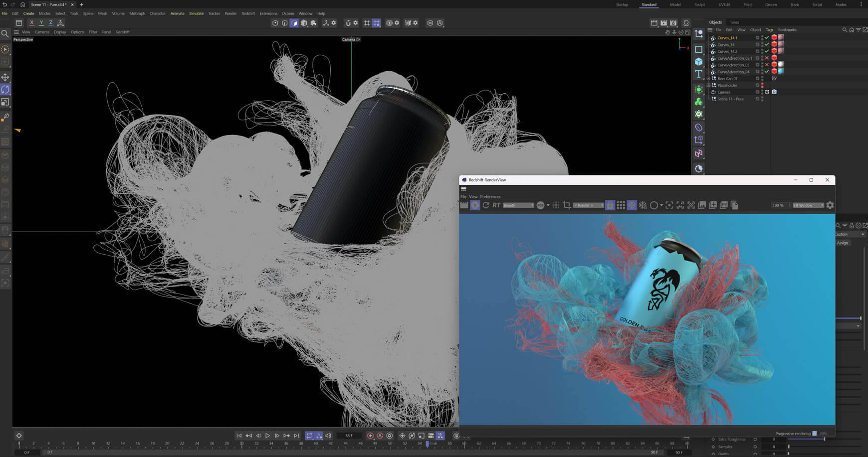Open RGB channel dropdown arrow in RenderView
Image resolution: width=868 pixels, height=457 pixels.
pyautogui.click(x=548, y=205)
